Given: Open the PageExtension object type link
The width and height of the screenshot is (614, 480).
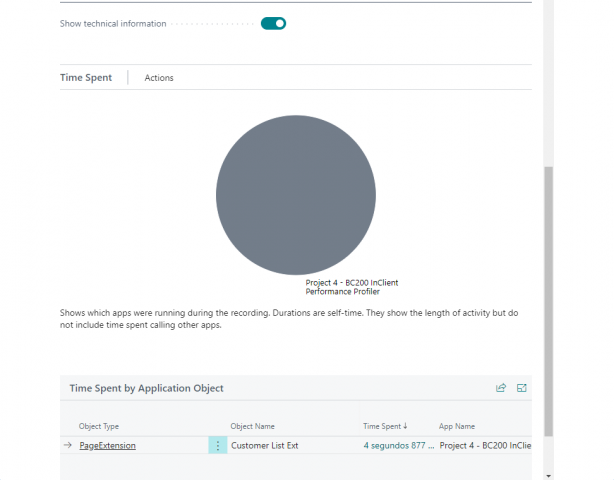Looking at the screenshot, I should [x=107, y=446].
